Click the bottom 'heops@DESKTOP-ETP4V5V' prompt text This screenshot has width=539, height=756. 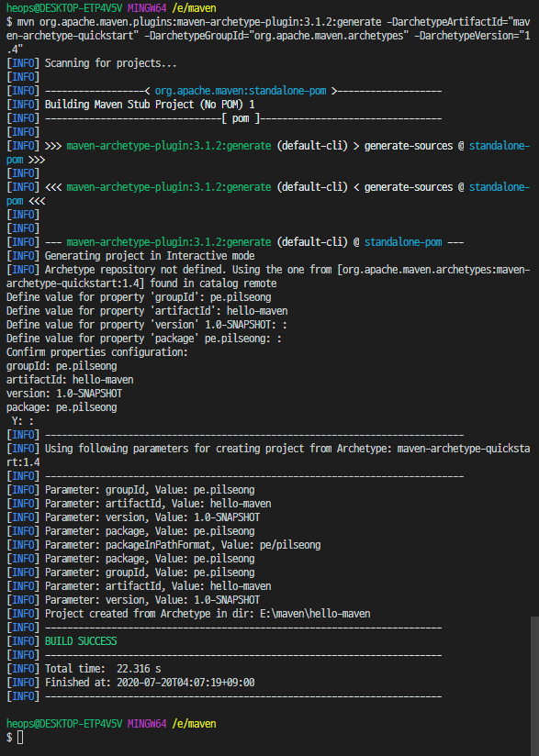click(x=64, y=723)
